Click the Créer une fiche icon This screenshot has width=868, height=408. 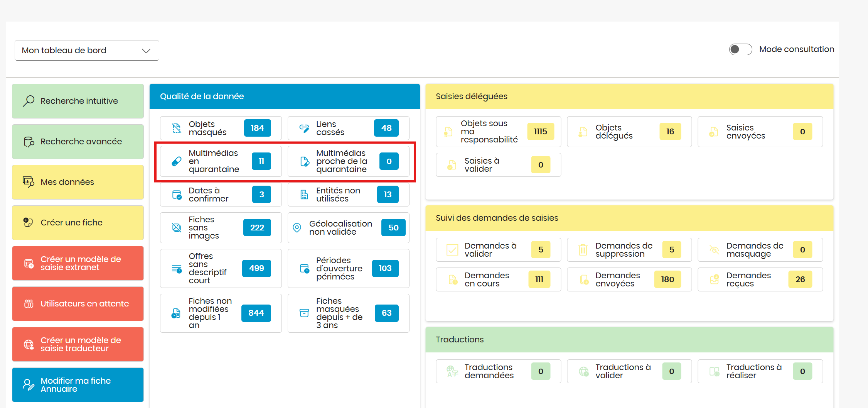click(29, 222)
